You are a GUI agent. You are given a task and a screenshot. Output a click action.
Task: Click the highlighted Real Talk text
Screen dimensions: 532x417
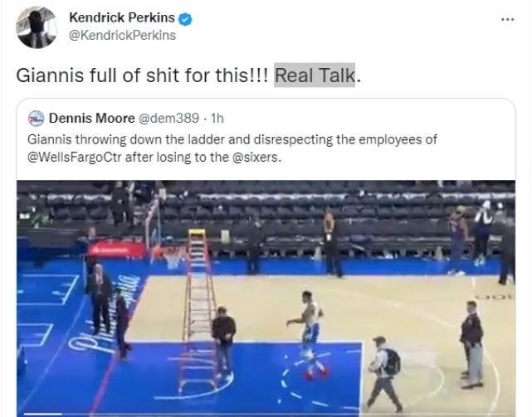[315, 75]
